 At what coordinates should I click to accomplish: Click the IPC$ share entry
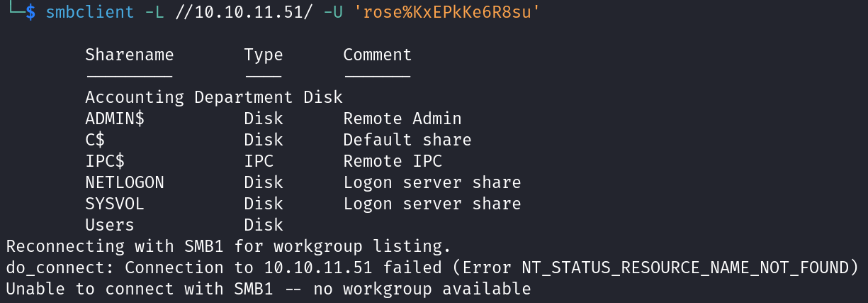click(x=106, y=161)
